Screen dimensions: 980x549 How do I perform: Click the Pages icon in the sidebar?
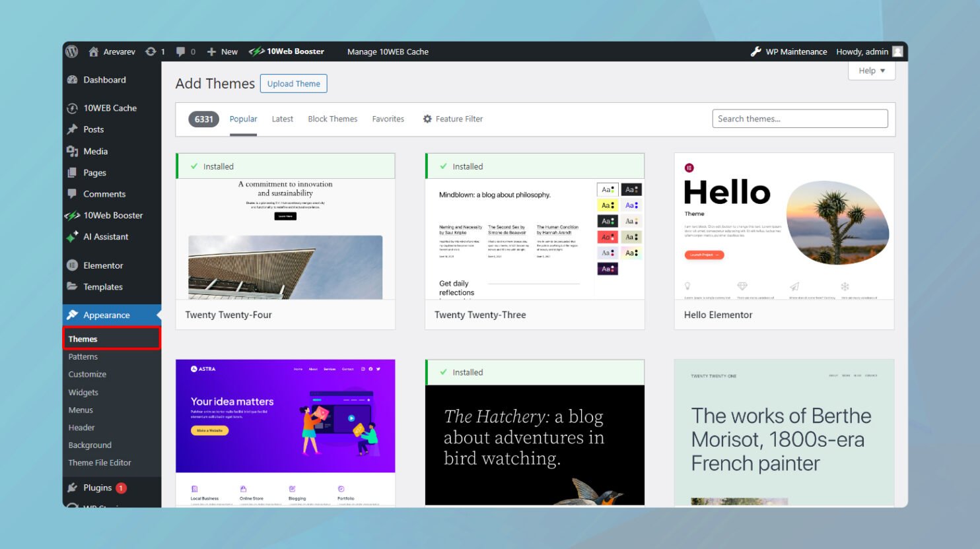point(73,172)
